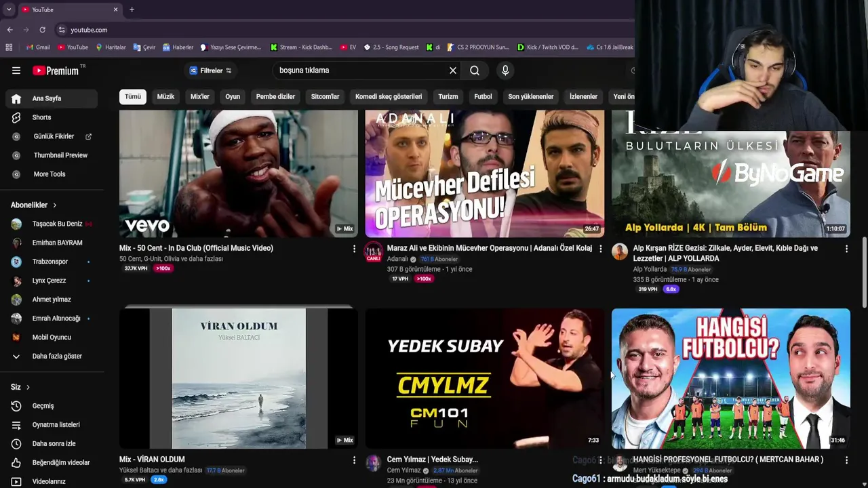Open the Trabzonspor subscription

52,262
